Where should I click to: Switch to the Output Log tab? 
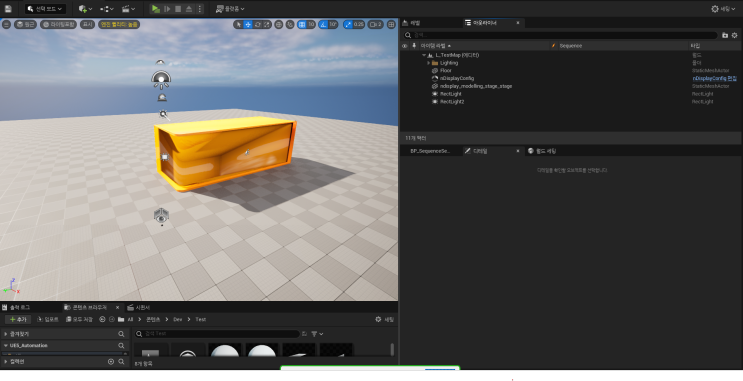(x=16, y=307)
